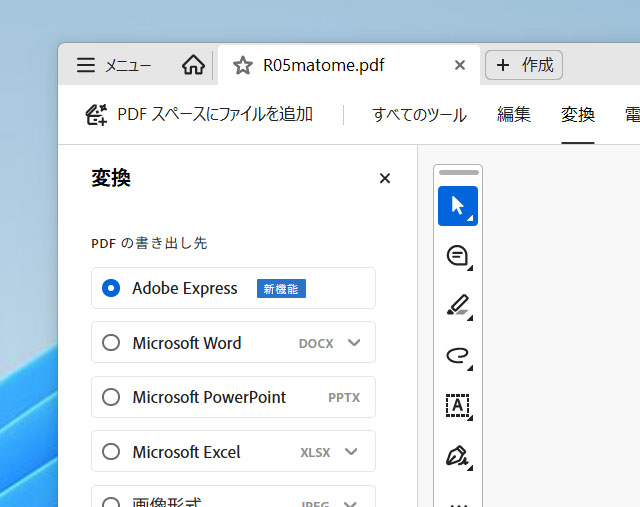Click the PPTX format label

pyautogui.click(x=344, y=398)
